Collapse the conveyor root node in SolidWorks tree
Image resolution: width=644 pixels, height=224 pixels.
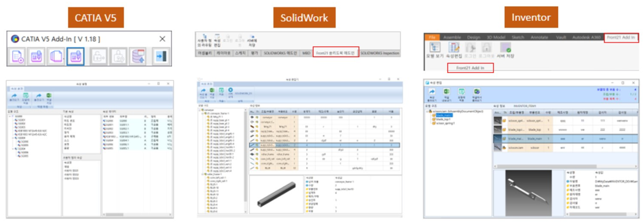(200, 110)
